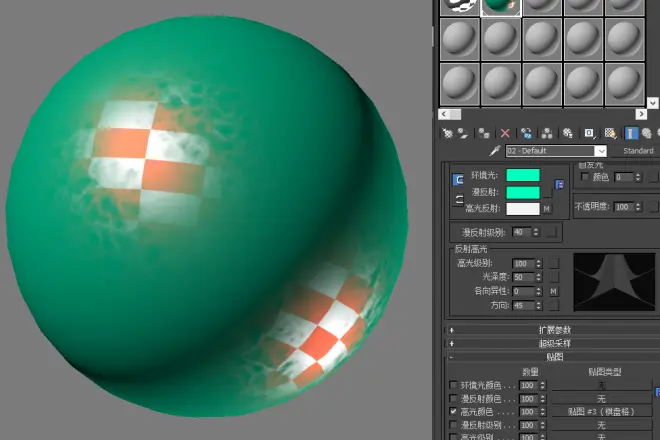Click the spinner beside 环境光颜色 amount
The image size is (660, 440).
coord(543,385)
